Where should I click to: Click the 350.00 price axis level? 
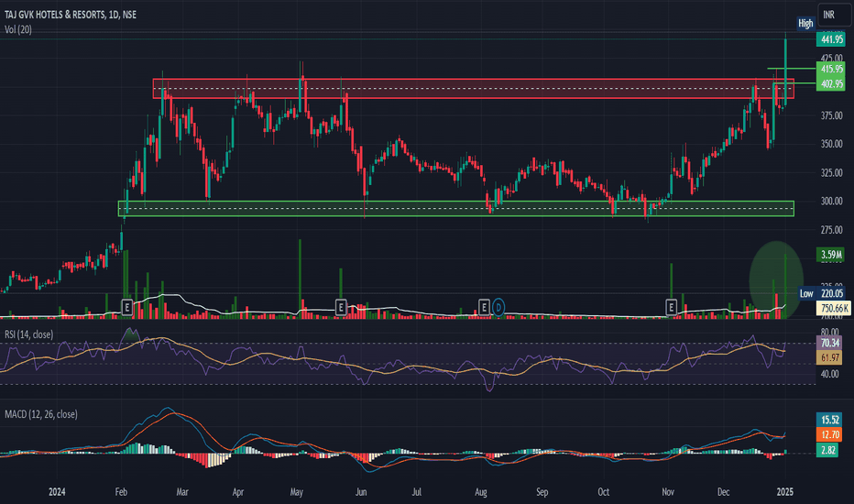point(832,144)
